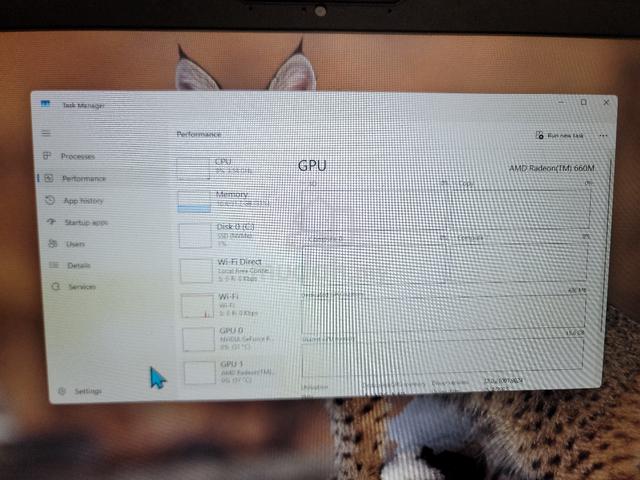Open the Users page

tap(67, 244)
